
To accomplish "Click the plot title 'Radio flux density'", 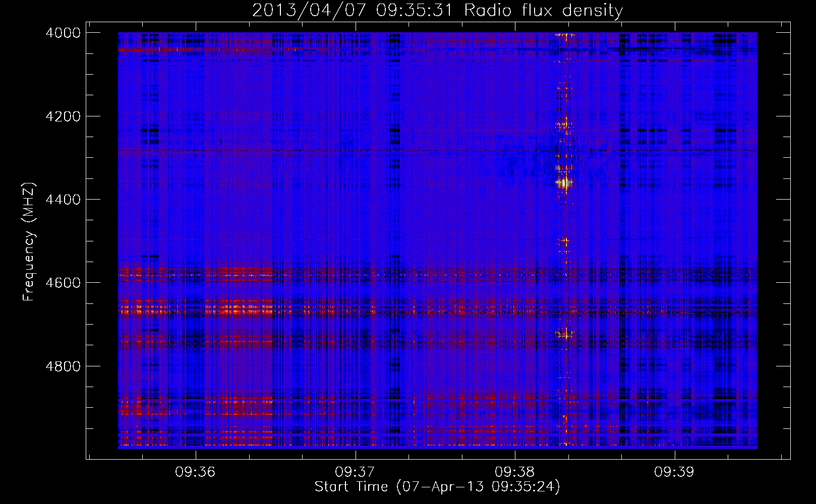I will pyautogui.click(x=437, y=10).
